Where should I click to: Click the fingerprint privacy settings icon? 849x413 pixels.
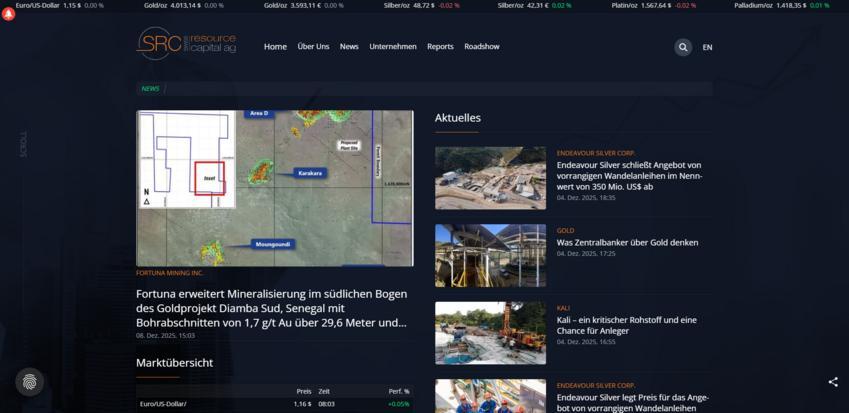click(x=29, y=381)
